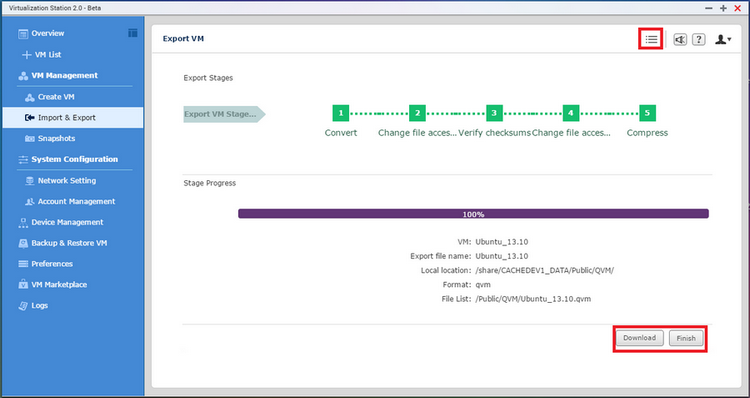Click the Device Management icon

click(23, 222)
